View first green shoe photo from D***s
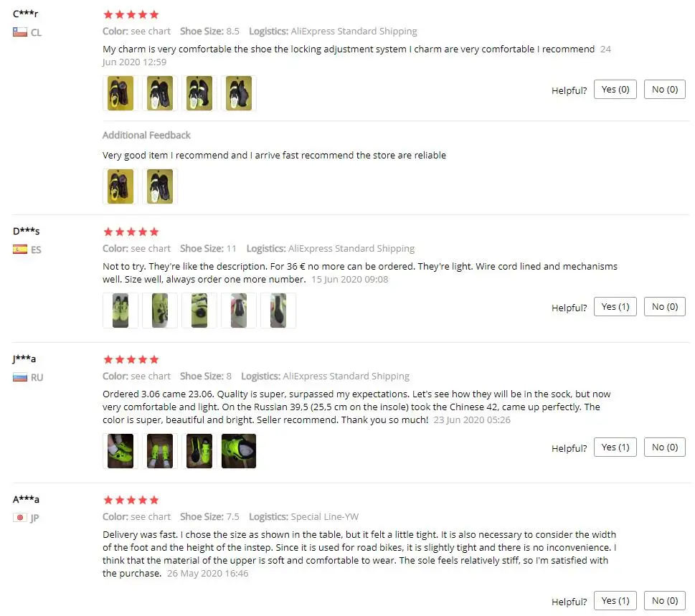Image resolution: width=695 pixels, height=616 pixels. (120, 311)
